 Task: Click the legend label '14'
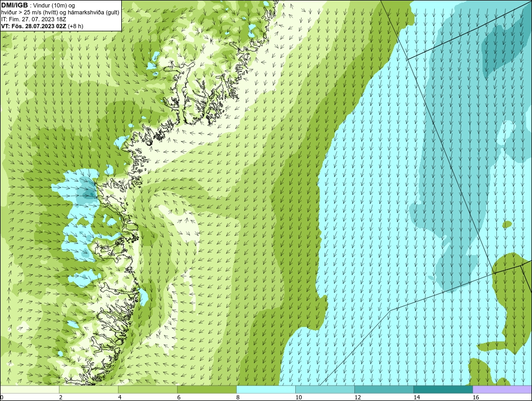pyautogui.click(x=417, y=397)
